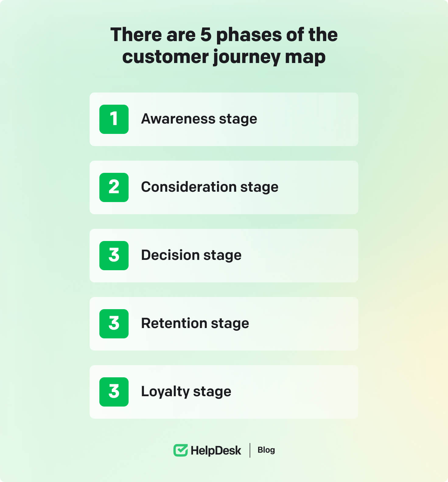Click the heading line "customer journey map"
Screen dimensions: 448x482
(x=224, y=57)
